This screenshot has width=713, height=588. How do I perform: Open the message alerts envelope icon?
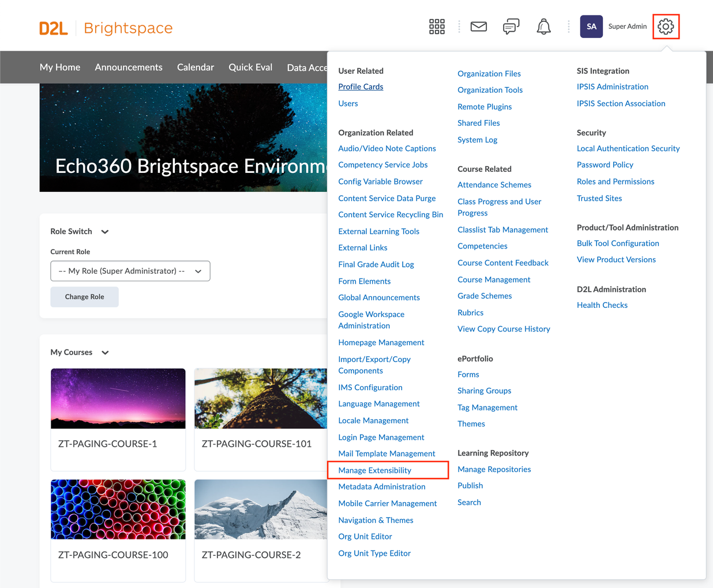[479, 27]
